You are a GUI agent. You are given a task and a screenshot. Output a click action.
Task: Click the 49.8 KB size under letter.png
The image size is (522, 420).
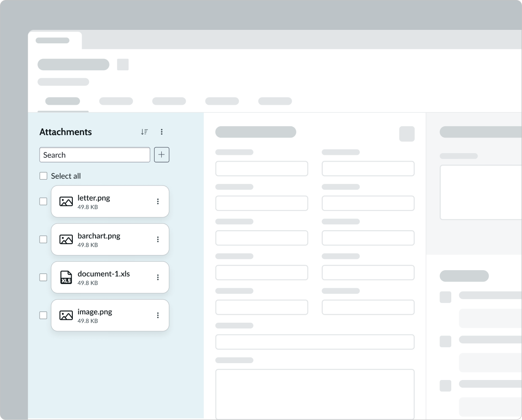(x=88, y=207)
